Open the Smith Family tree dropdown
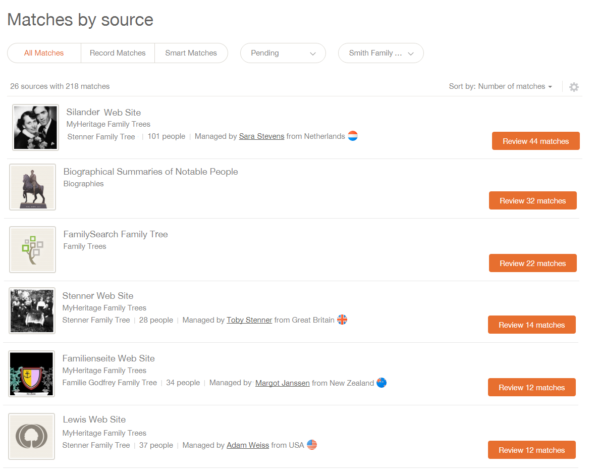Viewport: 596px width, 472px height. [x=381, y=53]
